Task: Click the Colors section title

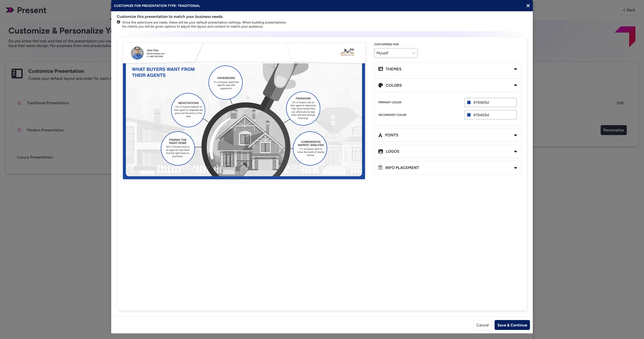Action: (393, 85)
